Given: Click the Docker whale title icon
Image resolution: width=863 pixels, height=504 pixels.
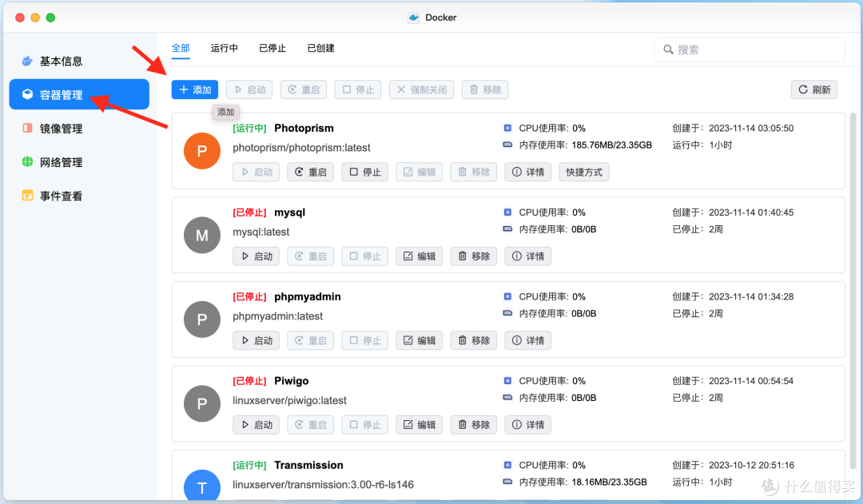Looking at the screenshot, I should pos(413,18).
